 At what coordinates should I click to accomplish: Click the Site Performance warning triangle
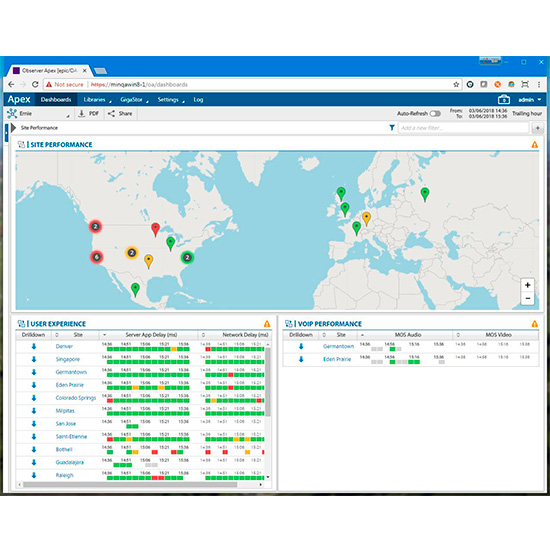click(534, 145)
